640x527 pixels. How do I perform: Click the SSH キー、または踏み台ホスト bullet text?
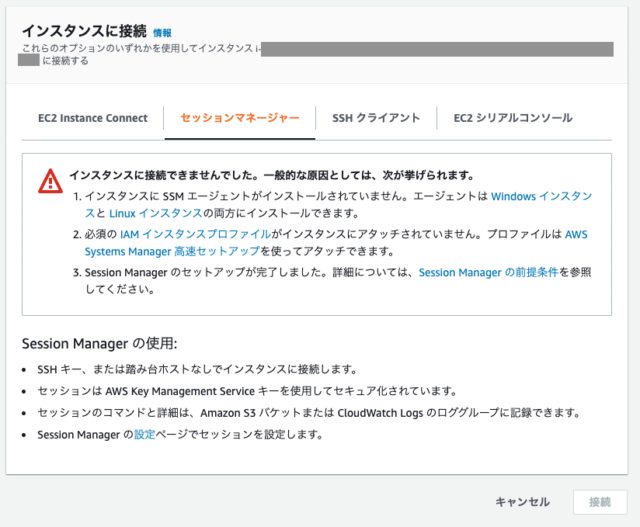pyautogui.click(x=197, y=369)
